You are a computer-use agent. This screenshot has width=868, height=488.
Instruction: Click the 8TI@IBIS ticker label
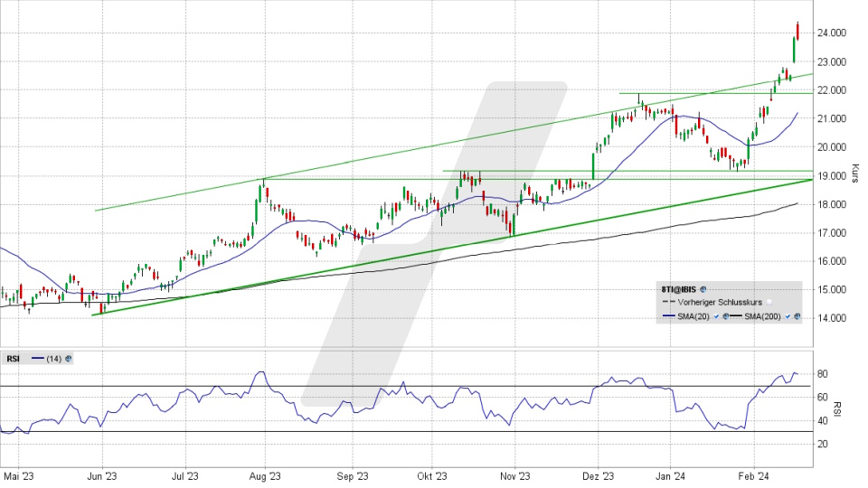[679, 289]
